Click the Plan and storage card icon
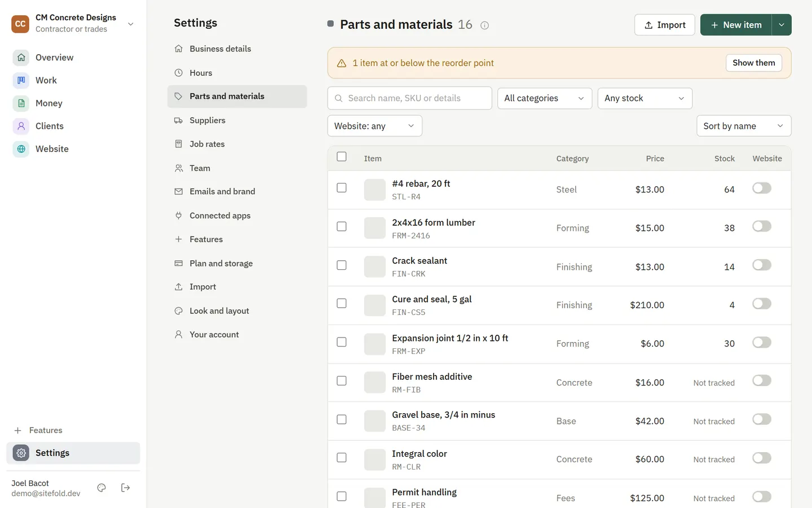 [178, 263]
